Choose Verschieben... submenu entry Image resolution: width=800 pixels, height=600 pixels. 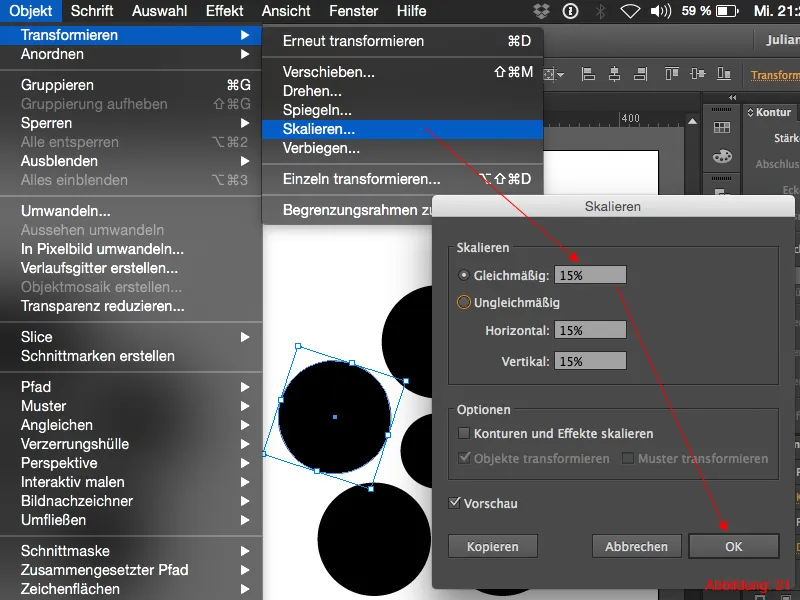[402, 72]
